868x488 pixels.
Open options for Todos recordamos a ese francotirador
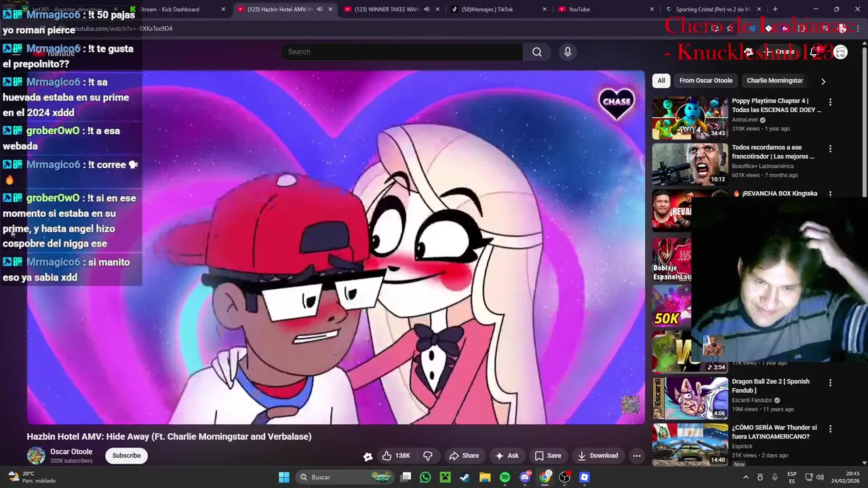tap(830, 148)
